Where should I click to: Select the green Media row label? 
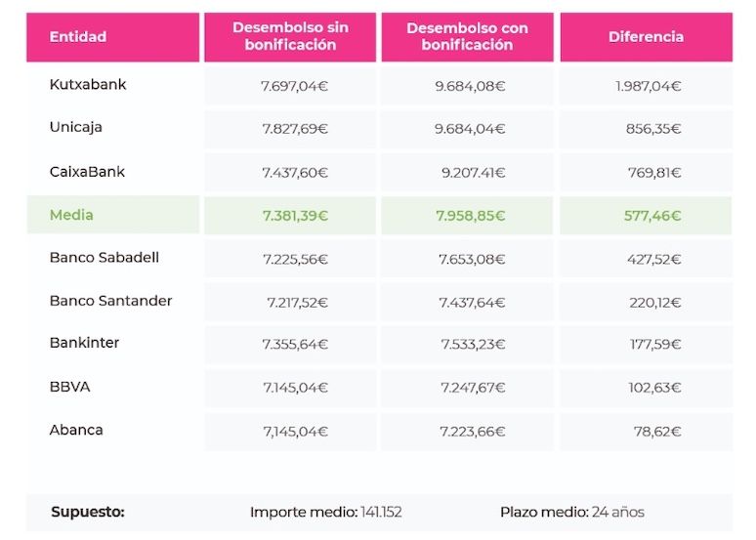click(71, 215)
